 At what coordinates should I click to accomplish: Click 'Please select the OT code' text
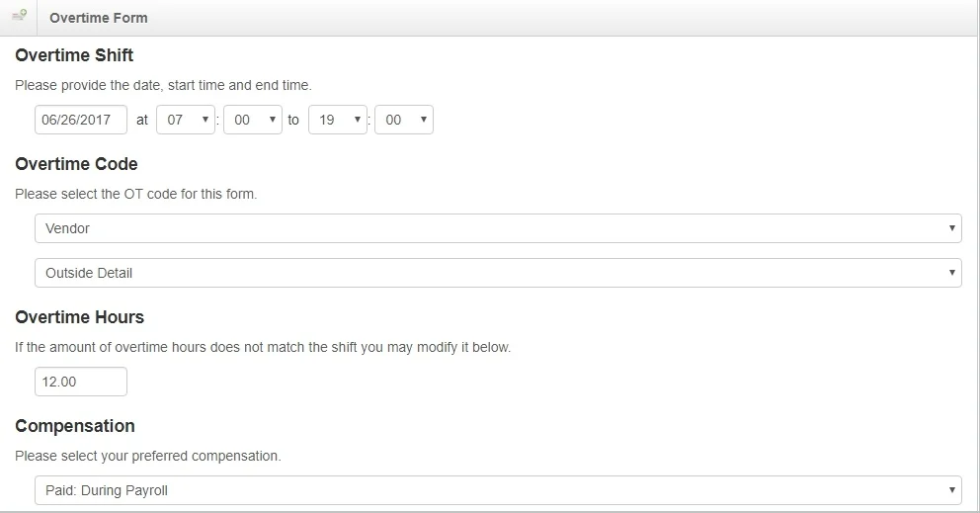(x=136, y=194)
